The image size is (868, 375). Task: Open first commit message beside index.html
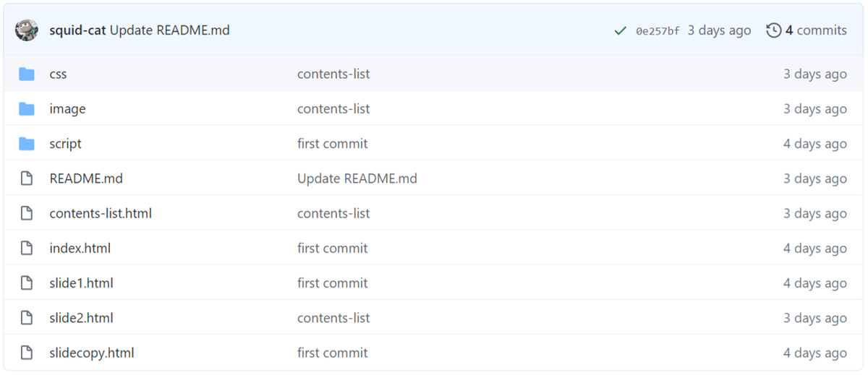point(333,249)
